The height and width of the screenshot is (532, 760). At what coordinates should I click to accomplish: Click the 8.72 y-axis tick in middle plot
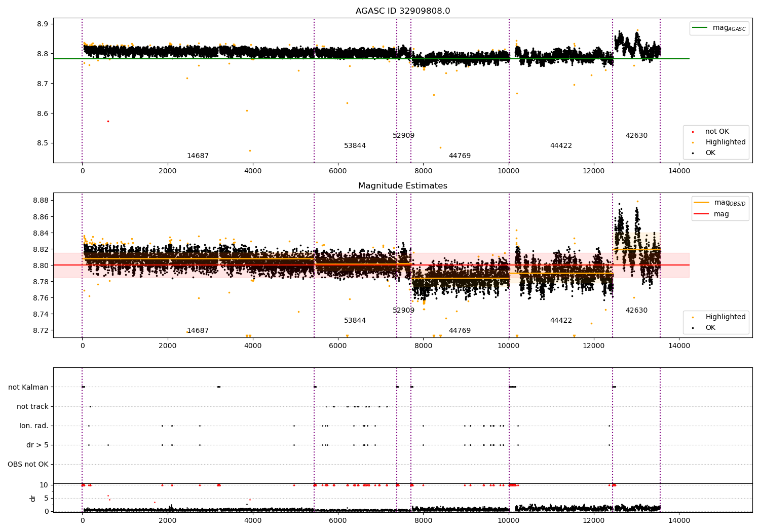[x=41, y=330]
